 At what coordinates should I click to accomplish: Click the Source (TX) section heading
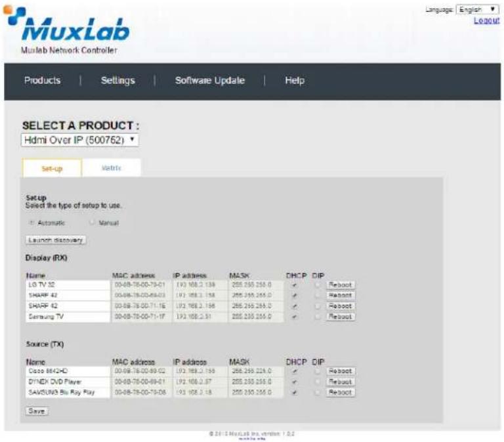click(45, 344)
